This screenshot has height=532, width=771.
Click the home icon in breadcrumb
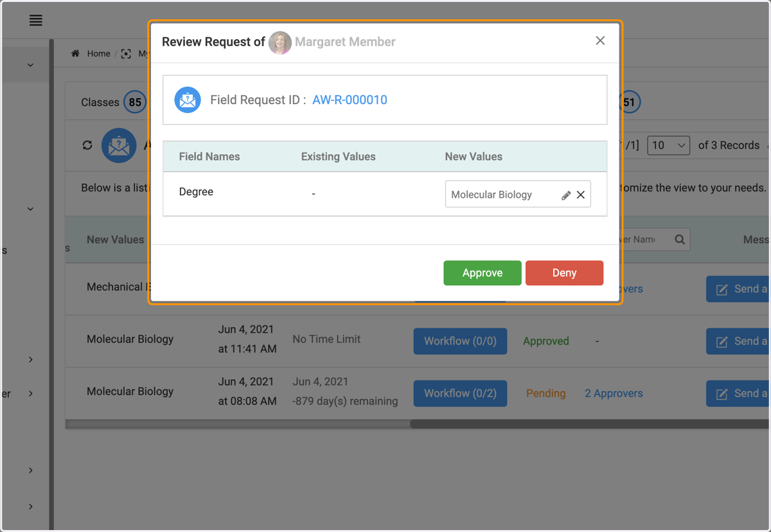tap(75, 53)
